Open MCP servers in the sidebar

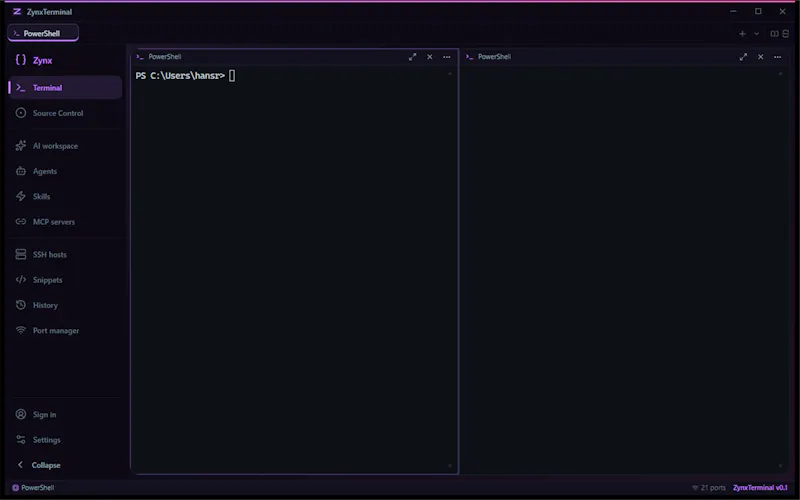pyautogui.click(x=65, y=222)
